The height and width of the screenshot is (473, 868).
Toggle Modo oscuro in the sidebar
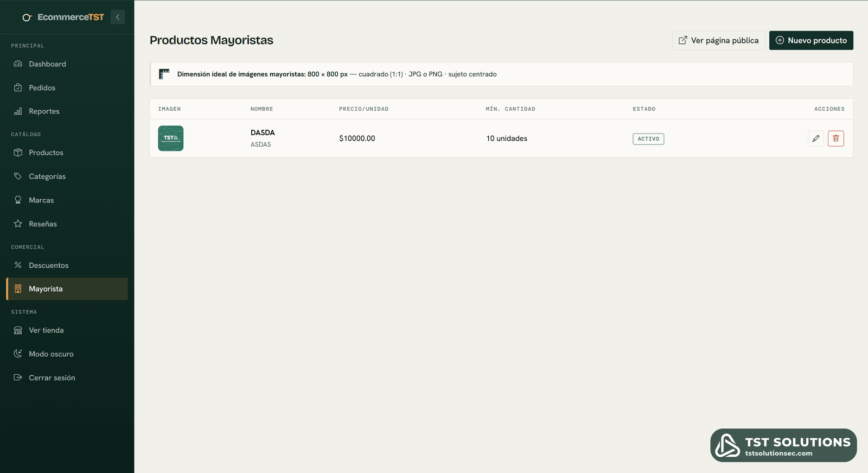coord(67,354)
